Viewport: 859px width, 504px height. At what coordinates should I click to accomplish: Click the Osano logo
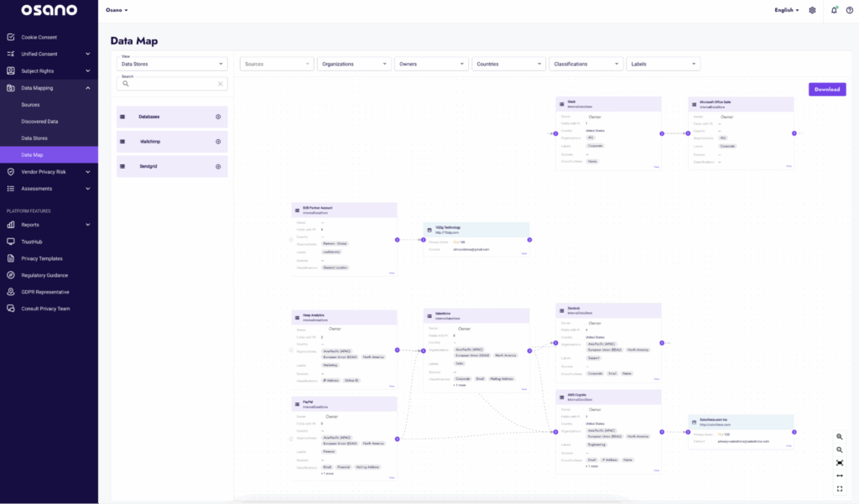pos(49,10)
